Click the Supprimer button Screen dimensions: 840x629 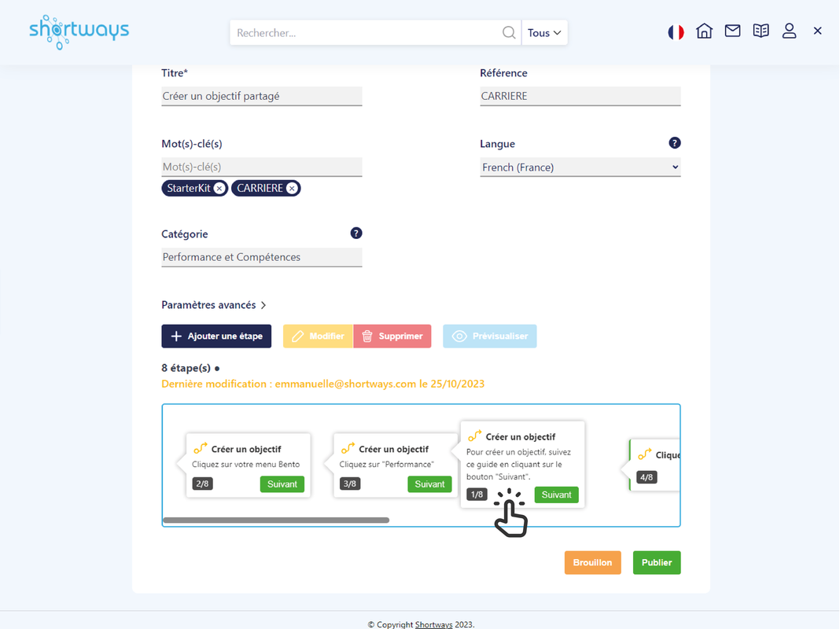coord(392,337)
